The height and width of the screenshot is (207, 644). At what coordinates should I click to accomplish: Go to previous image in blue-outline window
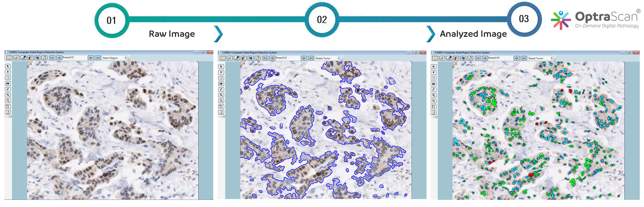pyautogui.click(x=272, y=58)
